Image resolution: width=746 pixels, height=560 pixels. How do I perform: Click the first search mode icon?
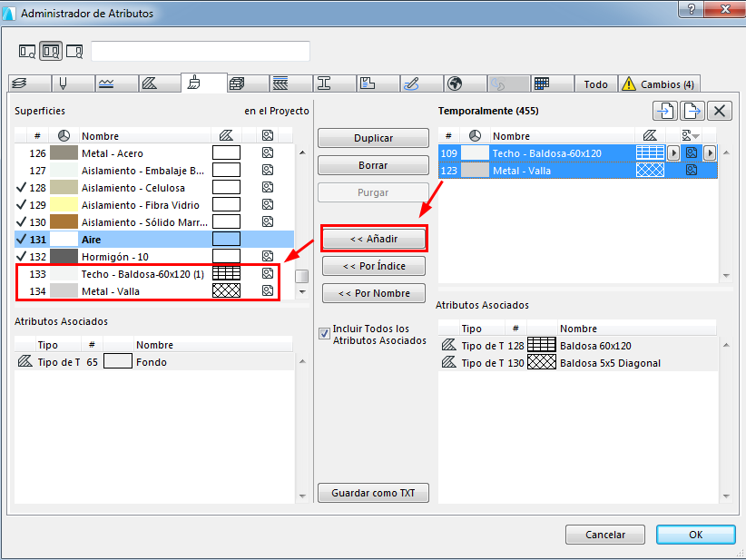click(27, 51)
